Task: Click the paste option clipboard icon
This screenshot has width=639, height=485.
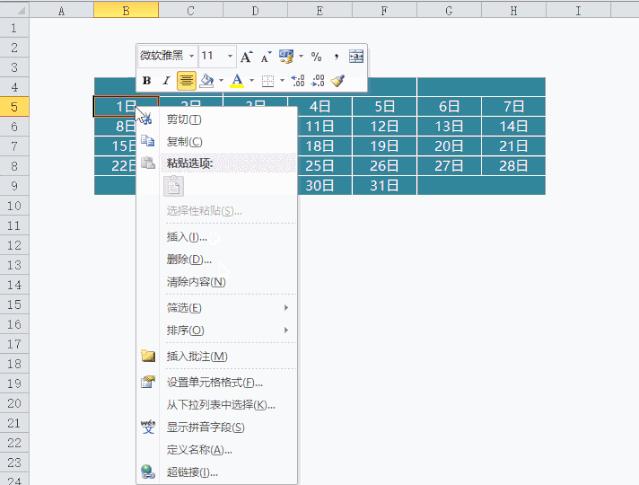Action: point(174,187)
